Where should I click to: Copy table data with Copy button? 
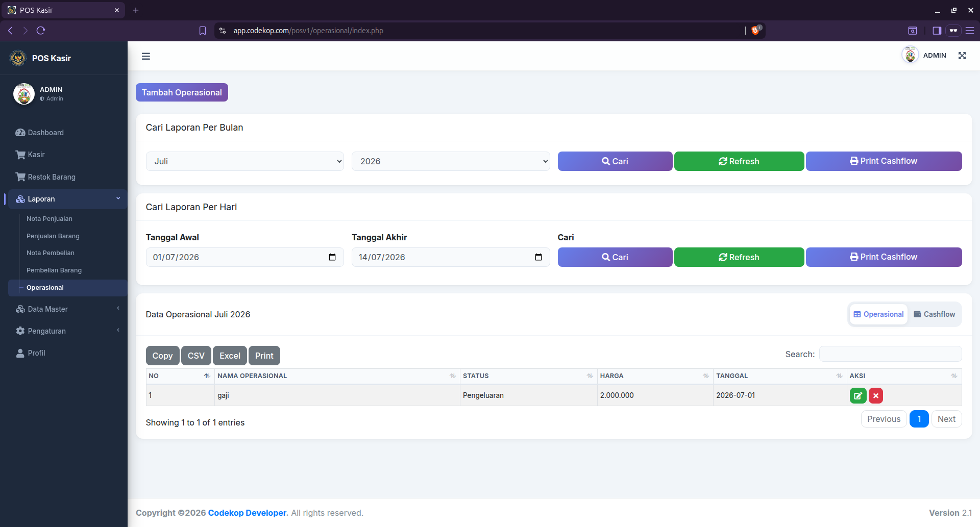[x=162, y=356]
